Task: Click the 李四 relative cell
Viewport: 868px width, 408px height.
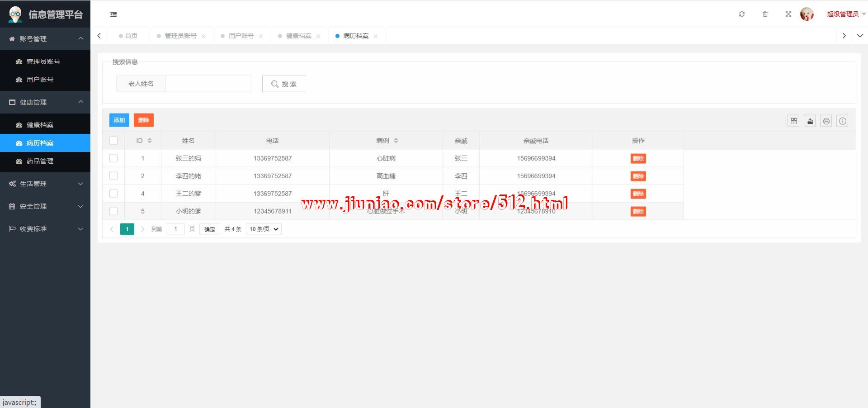Action: pos(461,176)
